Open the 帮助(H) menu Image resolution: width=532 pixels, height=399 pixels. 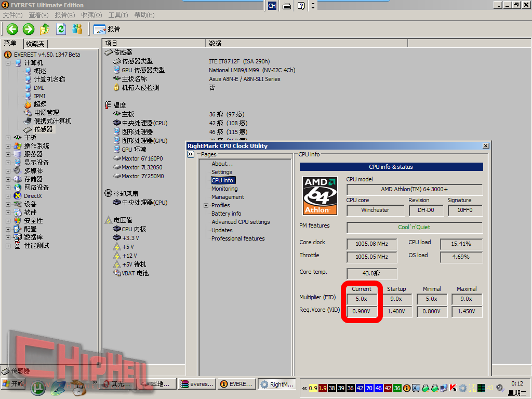(x=144, y=15)
